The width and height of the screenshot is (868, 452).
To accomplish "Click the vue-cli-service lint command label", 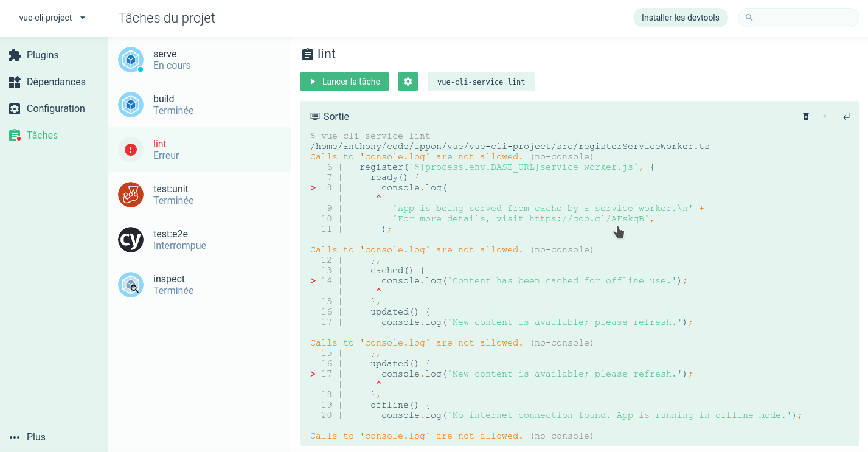I will point(481,82).
